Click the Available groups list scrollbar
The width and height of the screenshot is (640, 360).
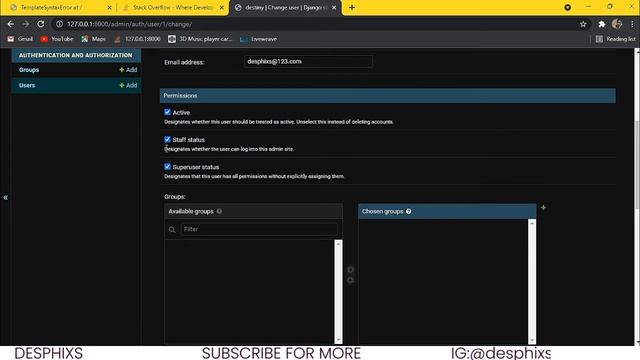click(338, 291)
